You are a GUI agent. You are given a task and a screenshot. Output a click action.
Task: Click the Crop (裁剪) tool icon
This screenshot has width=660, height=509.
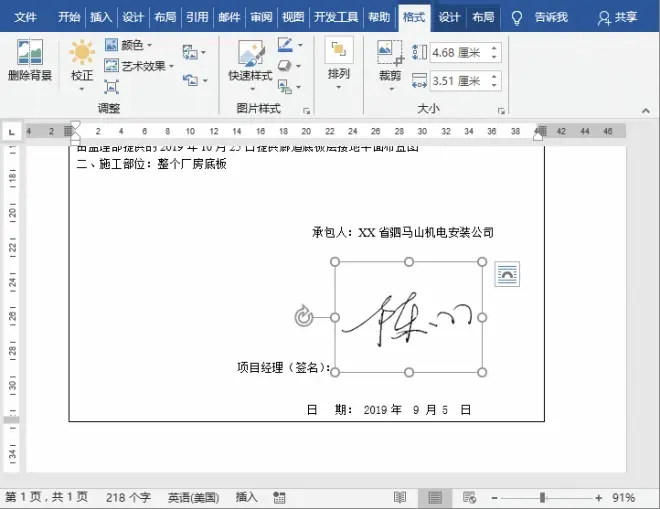390,53
